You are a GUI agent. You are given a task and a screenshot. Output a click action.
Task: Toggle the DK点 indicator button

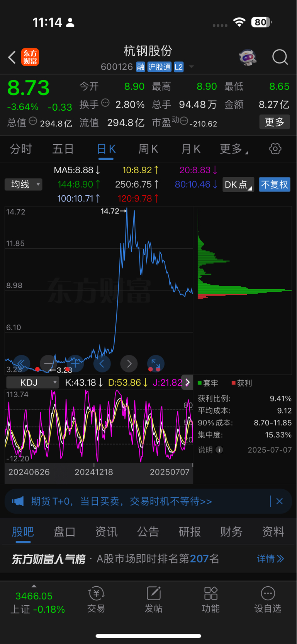(238, 184)
